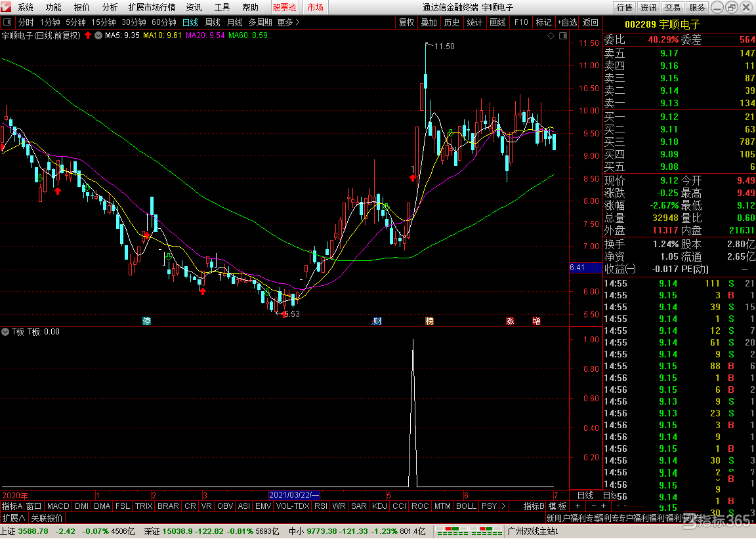Select the 指标B tab

click(534, 506)
